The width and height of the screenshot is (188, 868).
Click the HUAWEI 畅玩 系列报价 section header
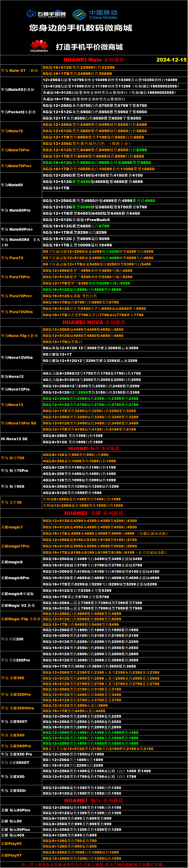tap(94, 801)
